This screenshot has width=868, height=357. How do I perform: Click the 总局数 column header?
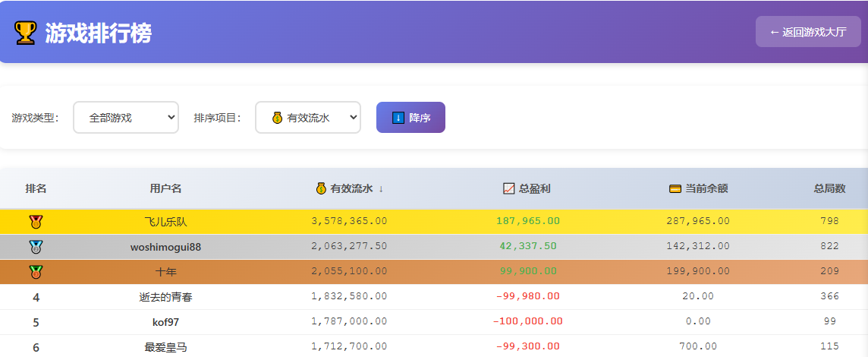pos(829,188)
